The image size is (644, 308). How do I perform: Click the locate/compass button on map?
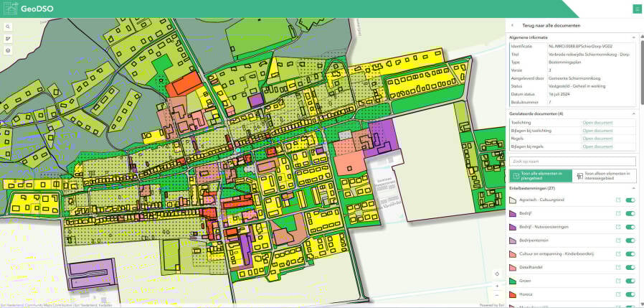497,273
